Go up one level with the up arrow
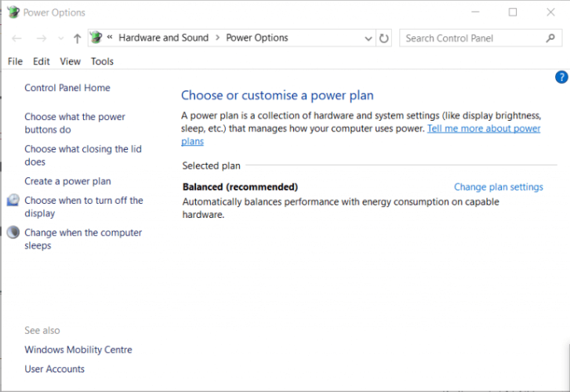This screenshot has height=392, width=570. [77, 38]
